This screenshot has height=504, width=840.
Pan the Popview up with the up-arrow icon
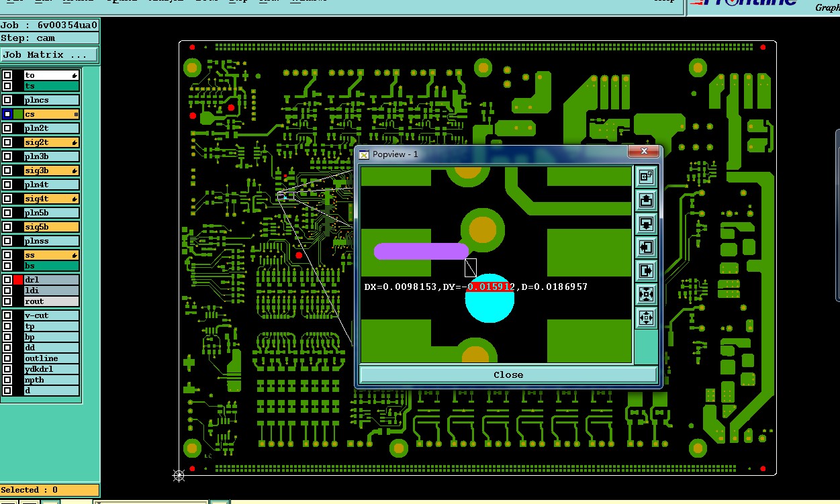(x=646, y=200)
